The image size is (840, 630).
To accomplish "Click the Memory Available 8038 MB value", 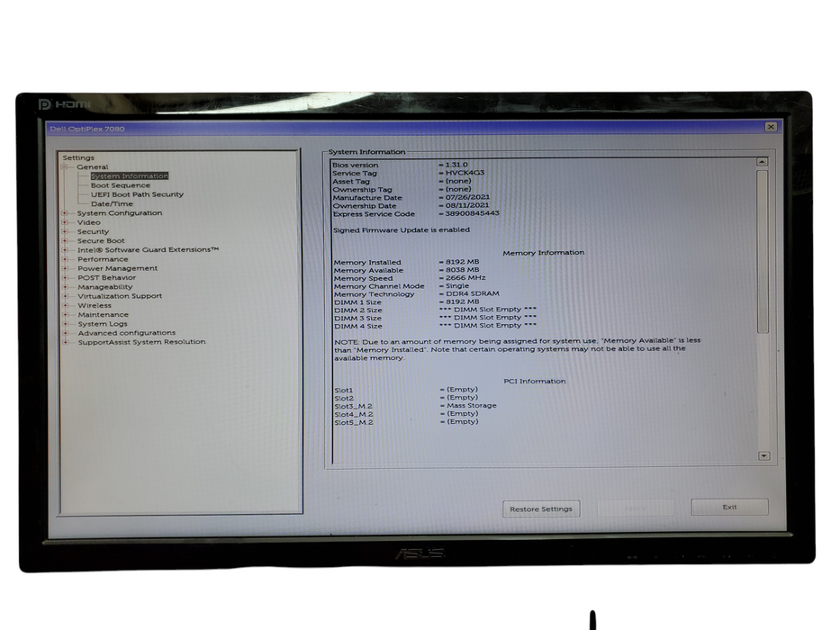I will [463, 270].
